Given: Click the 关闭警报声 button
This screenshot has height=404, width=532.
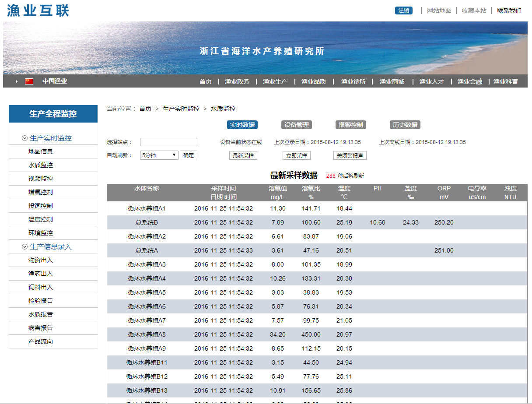Looking at the screenshot, I should click(350, 155).
